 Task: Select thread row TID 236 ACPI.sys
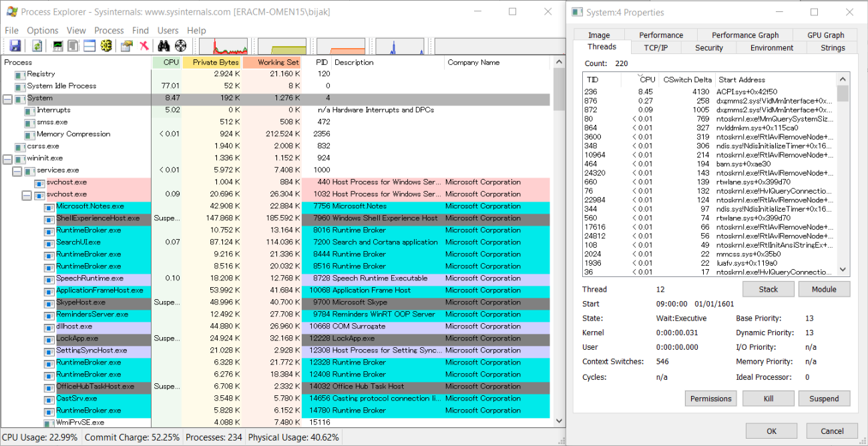[x=709, y=91]
